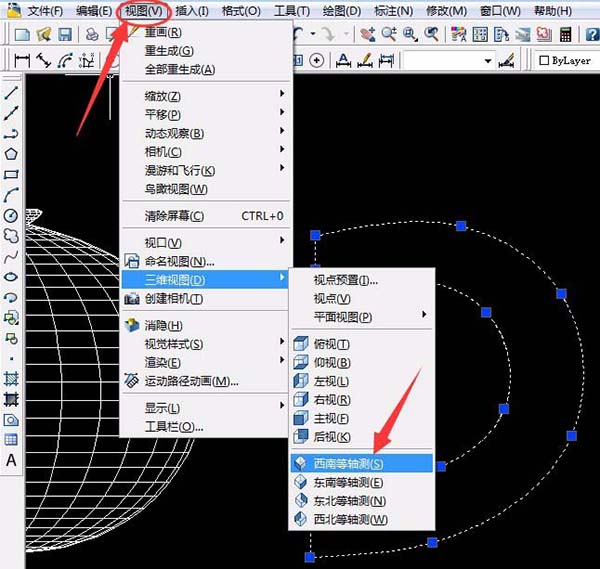
Task: Click the Open file icon
Action: 44,35
